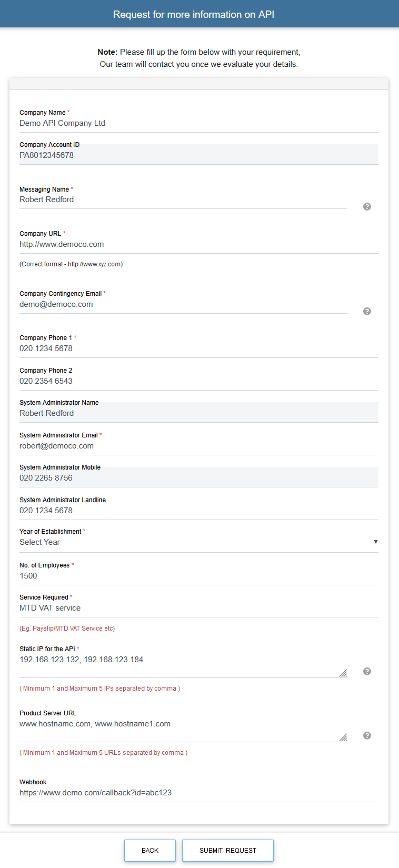This screenshot has height=868, width=399.
Task: Click help icon beside Messaging Name
Action: point(367,207)
